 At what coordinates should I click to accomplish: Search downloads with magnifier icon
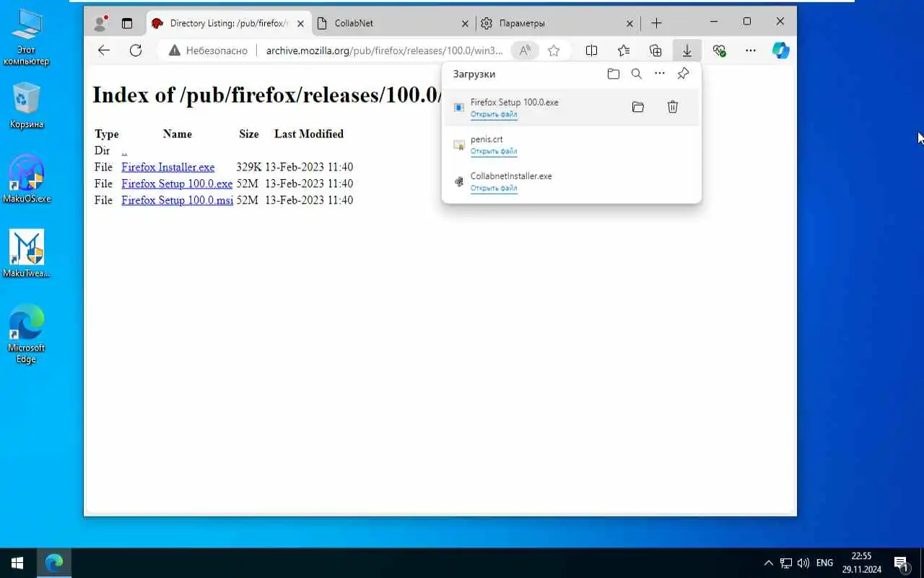(637, 74)
